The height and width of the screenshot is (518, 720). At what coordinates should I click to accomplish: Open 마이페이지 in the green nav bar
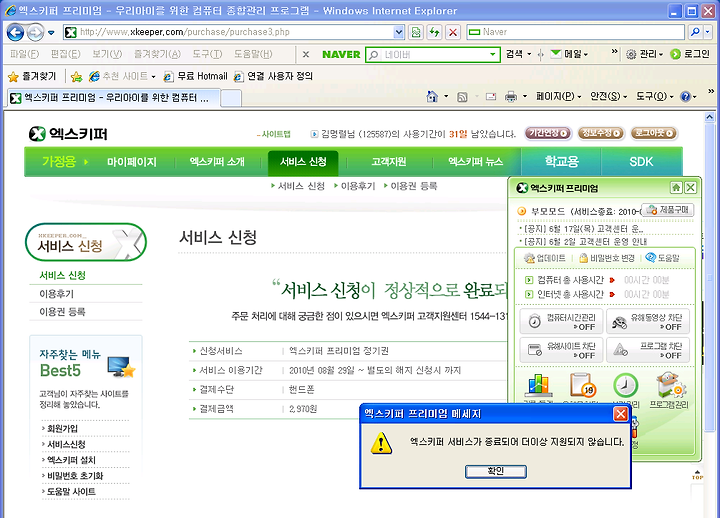coord(132,162)
